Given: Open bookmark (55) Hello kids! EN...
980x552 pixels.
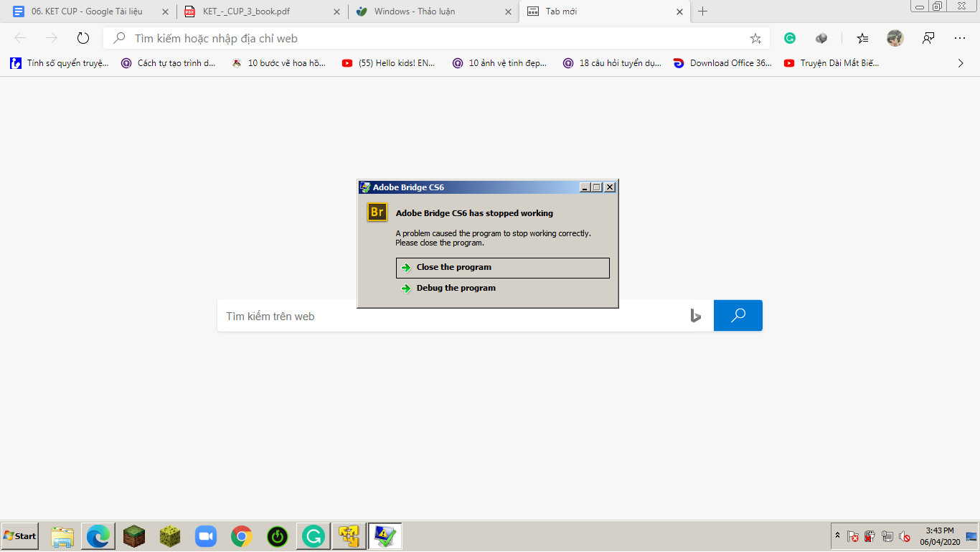Looking at the screenshot, I should (389, 63).
